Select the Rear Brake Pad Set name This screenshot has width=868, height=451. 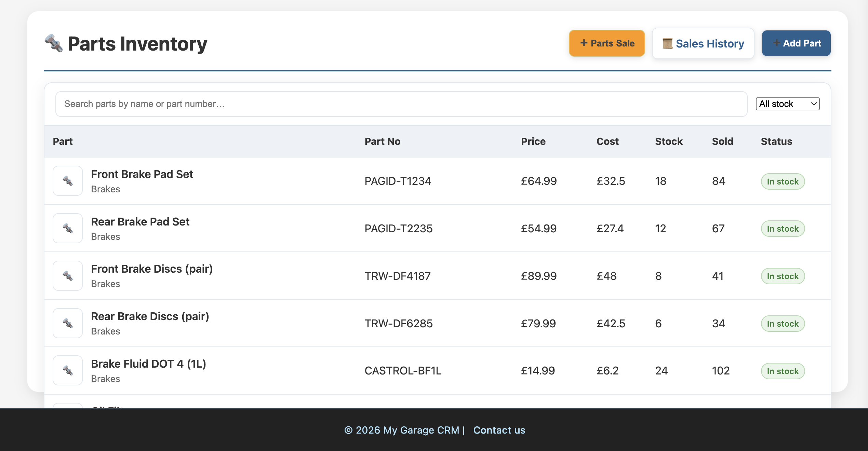click(x=140, y=222)
